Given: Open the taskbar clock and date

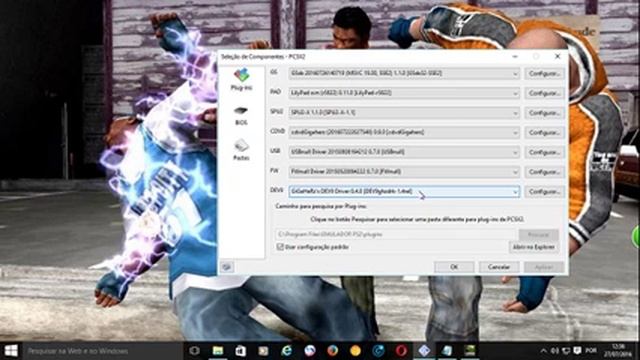Looking at the screenshot, I should (619, 351).
